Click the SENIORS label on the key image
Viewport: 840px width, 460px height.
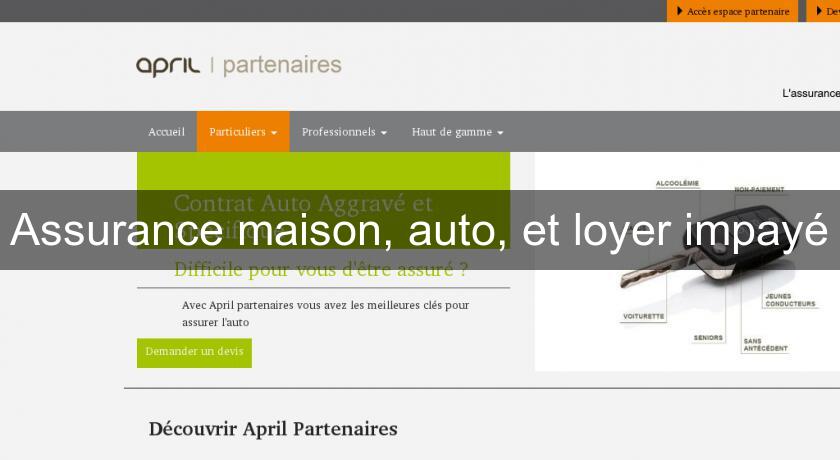click(708, 338)
